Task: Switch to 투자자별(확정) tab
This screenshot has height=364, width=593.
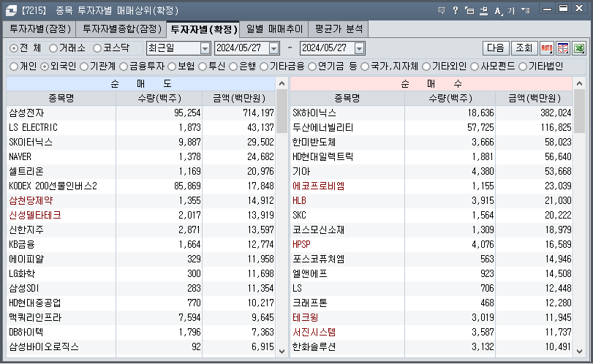Action: click(203, 29)
